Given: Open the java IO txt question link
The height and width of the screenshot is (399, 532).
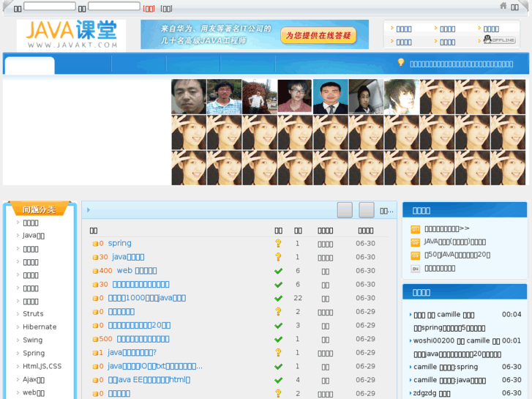Looking at the screenshot, I should point(154,366).
